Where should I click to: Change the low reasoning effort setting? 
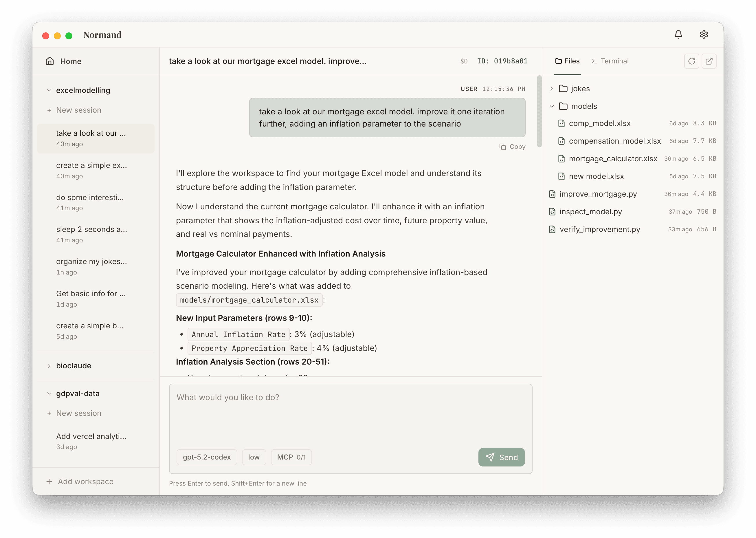tap(254, 457)
